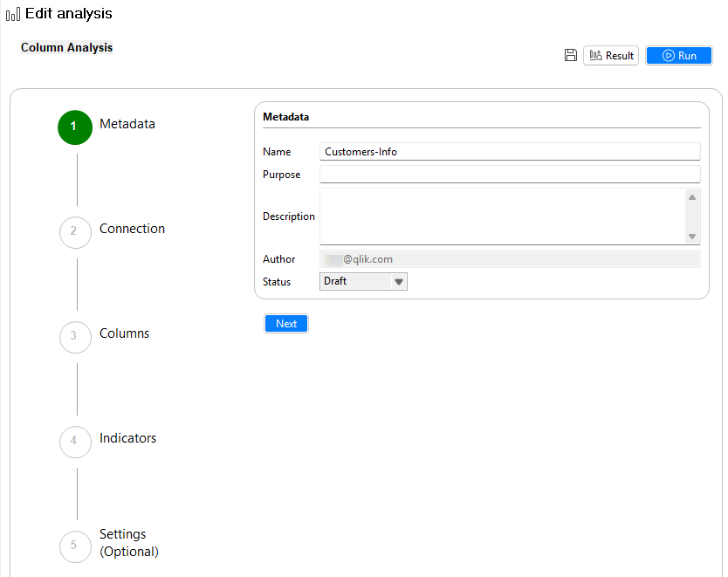Image resolution: width=728 pixels, height=577 pixels.
Task: Select the step 3 Columns circle
Action: 75,337
